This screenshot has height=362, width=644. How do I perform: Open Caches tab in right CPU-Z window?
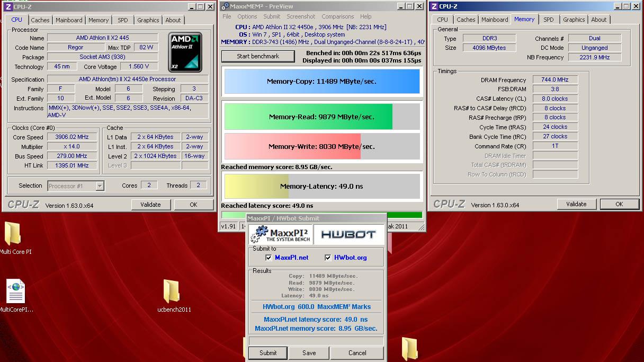tap(466, 20)
